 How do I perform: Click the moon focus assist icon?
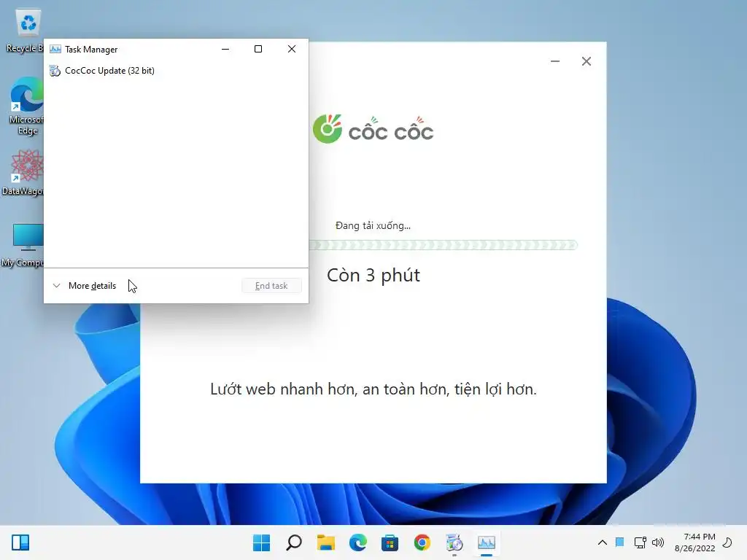tap(727, 542)
